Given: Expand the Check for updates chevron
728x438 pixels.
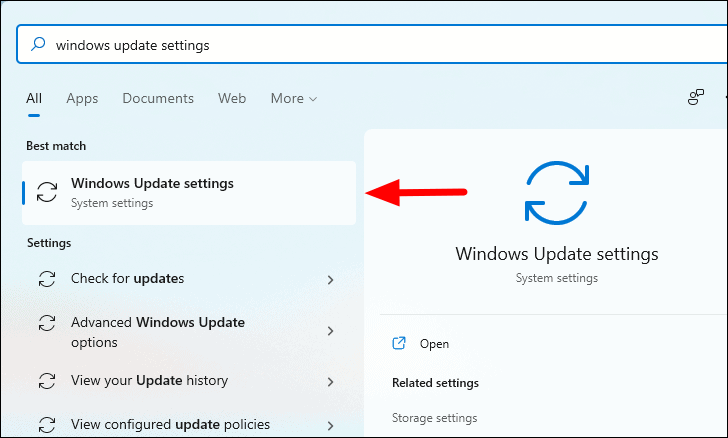Looking at the screenshot, I should click(331, 280).
